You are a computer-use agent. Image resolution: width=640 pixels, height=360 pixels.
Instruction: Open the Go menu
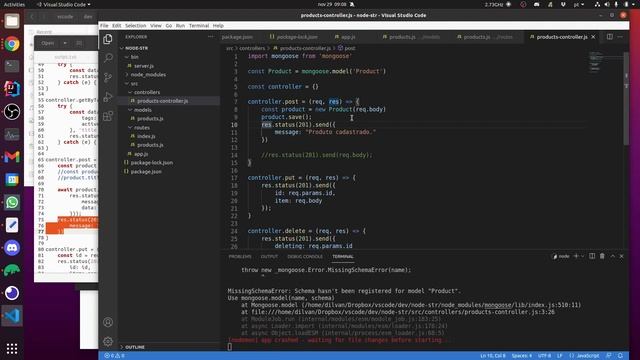pyautogui.click(x=169, y=25)
